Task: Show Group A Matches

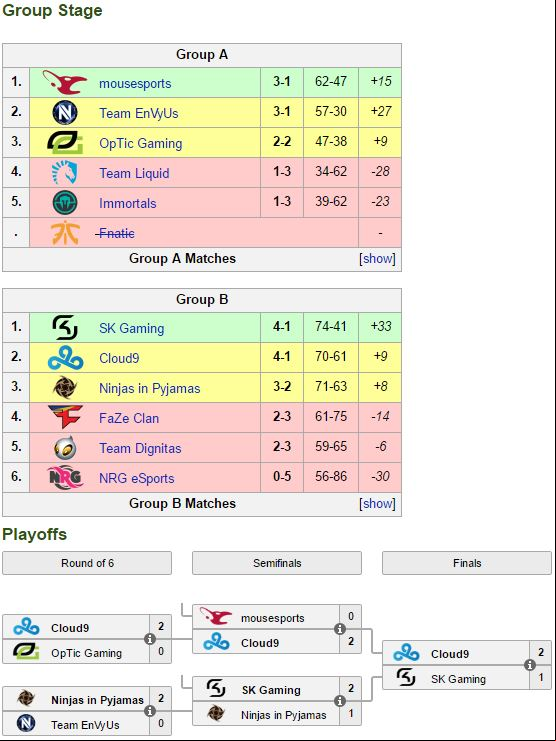Action: click(377, 258)
